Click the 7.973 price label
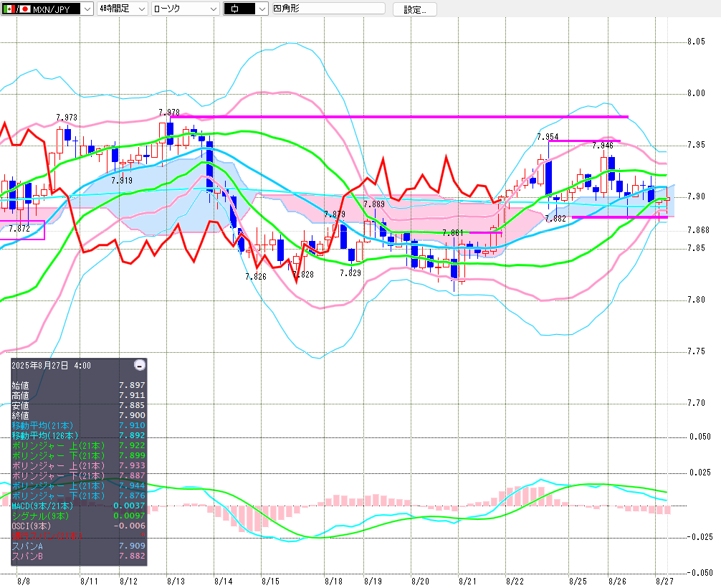This screenshot has width=721, height=588. (x=67, y=118)
